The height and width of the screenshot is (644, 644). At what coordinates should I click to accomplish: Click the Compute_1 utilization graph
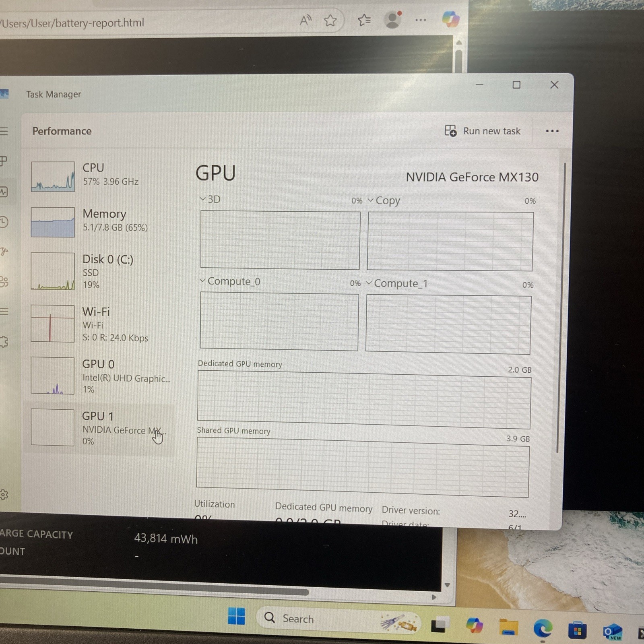pyautogui.click(x=448, y=324)
